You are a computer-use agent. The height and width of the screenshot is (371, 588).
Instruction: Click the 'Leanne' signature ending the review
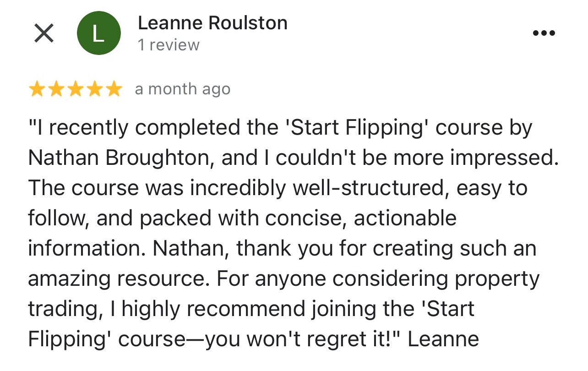coord(443,339)
